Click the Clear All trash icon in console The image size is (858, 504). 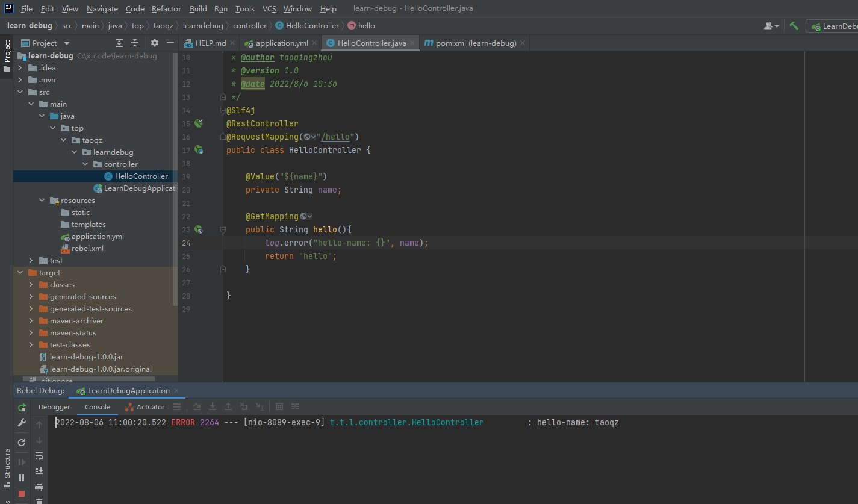[39, 500]
